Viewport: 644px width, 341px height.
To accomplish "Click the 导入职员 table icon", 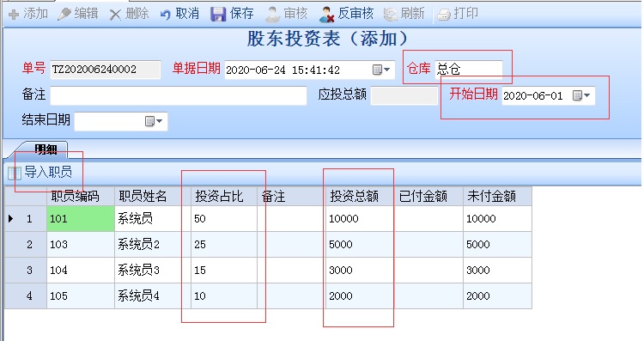I will [x=15, y=173].
